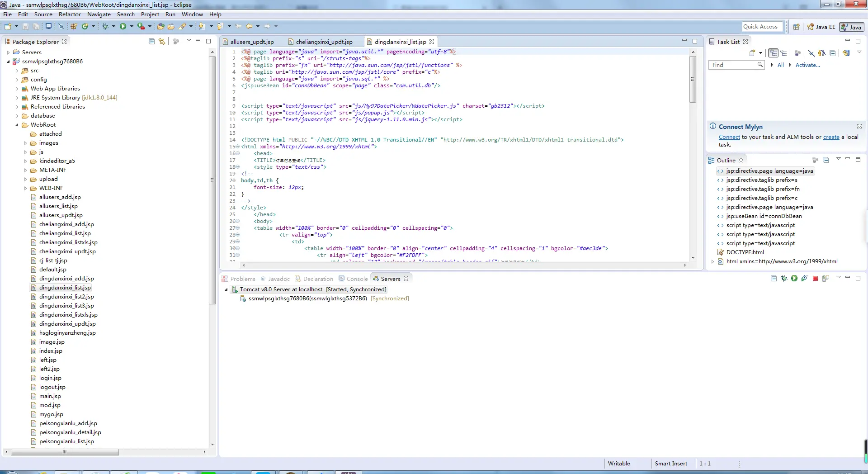This screenshot has height=474, width=868.
Task: Collapse All in Package Explorer
Action: [151, 41]
